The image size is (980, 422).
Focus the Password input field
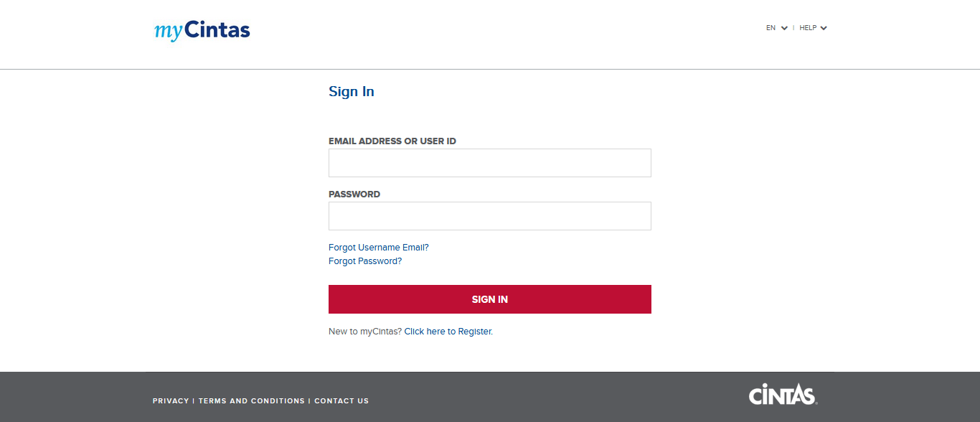pos(490,216)
